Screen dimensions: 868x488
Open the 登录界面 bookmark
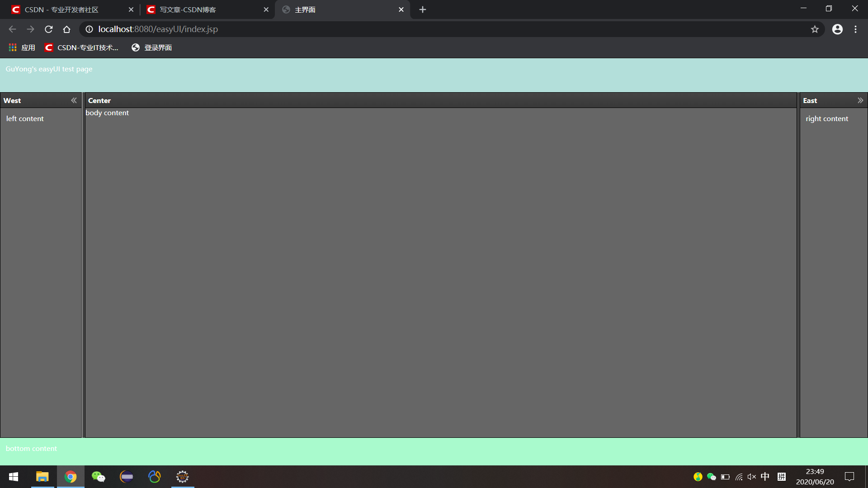pos(151,47)
